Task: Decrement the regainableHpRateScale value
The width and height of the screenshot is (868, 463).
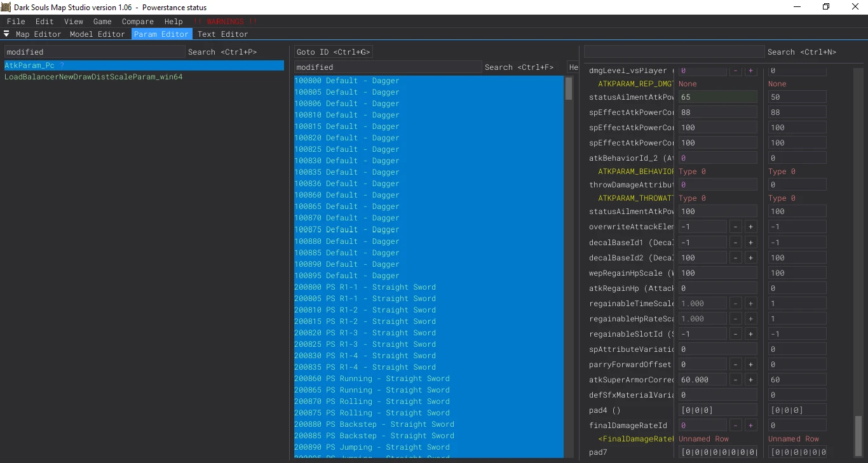Action: [x=735, y=319]
